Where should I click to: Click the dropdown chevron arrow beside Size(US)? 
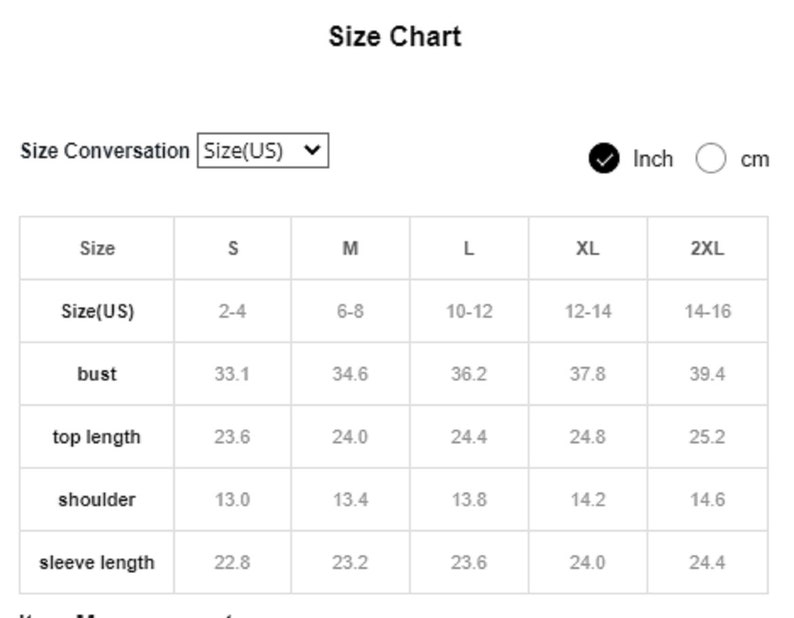tap(312, 150)
